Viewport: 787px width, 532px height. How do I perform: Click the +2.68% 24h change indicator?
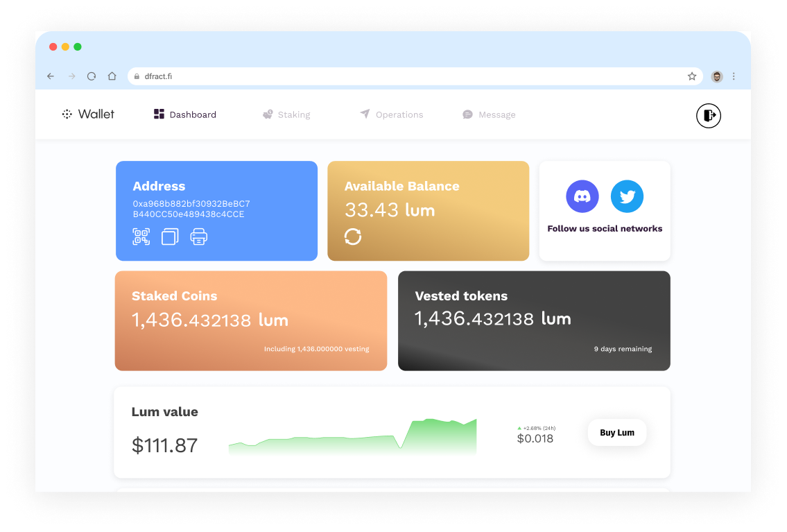535,428
